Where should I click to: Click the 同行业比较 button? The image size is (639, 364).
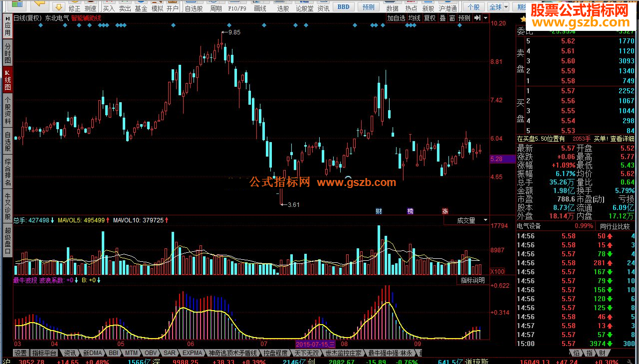tap(615, 226)
